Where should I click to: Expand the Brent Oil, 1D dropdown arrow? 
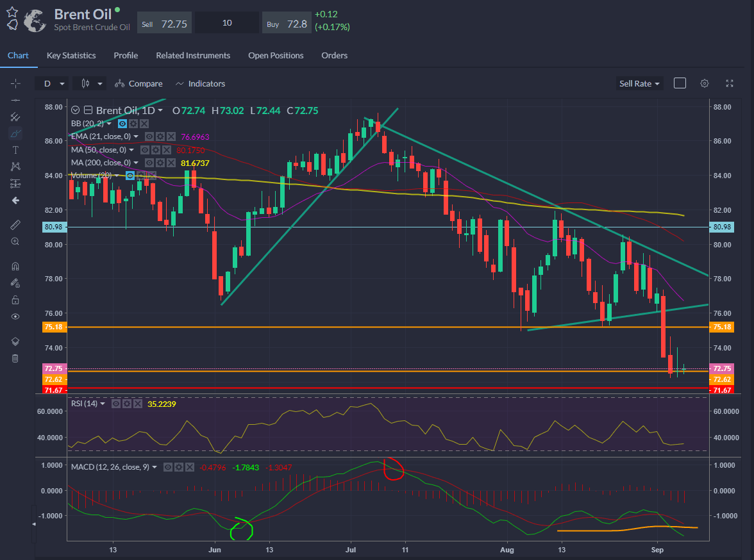(x=160, y=111)
